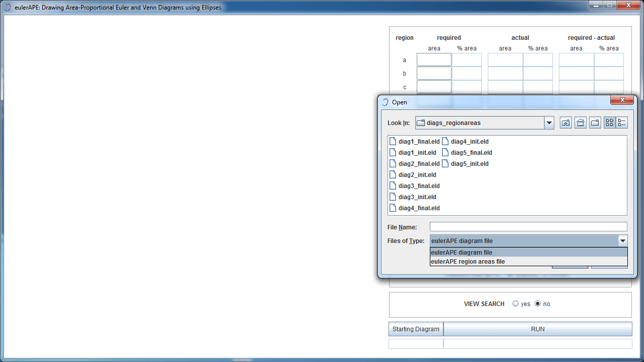The width and height of the screenshot is (644, 362).
Task: Select file diag1_init.eld
Action: click(x=413, y=153)
